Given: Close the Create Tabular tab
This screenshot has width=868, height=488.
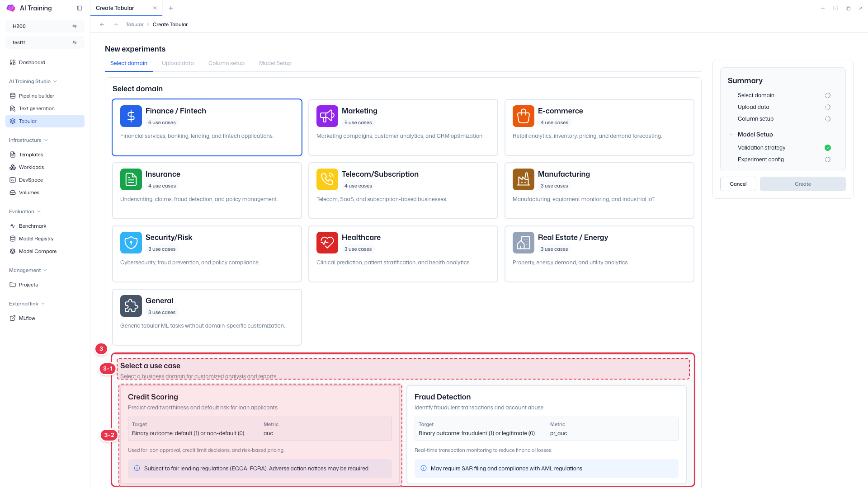Looking at the screenshot, I should coord(155,8).
